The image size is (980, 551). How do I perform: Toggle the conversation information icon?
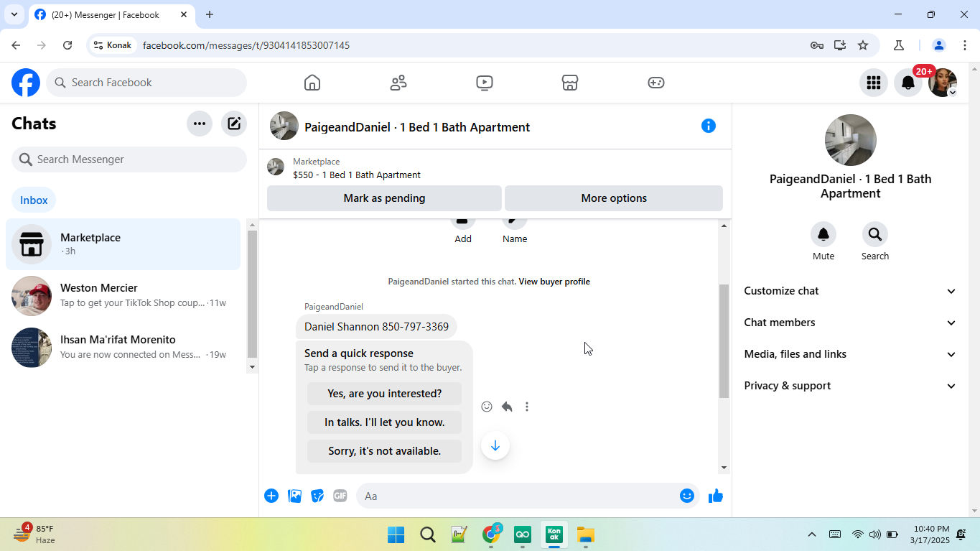click(709, 126)
